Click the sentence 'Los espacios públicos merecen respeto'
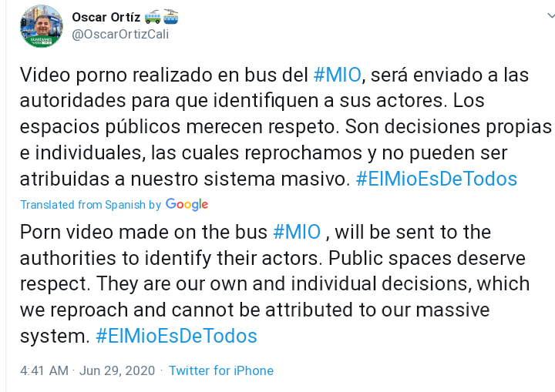 231,127
